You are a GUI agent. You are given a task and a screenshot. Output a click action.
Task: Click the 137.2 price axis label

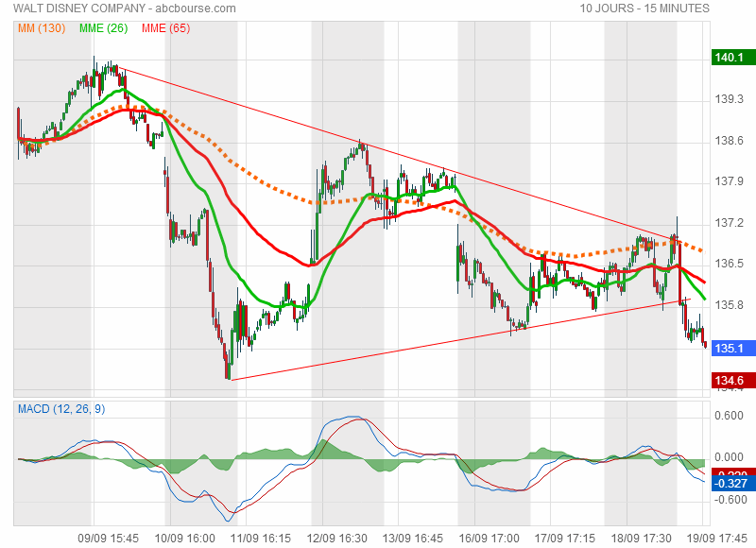click(x=729, y=223)
